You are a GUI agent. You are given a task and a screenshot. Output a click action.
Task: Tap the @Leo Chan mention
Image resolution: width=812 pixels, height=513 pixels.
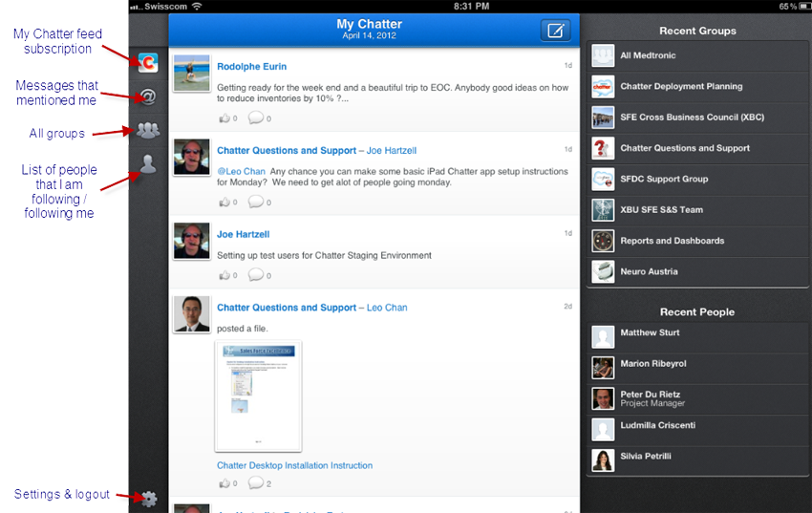tap(241, 171)
